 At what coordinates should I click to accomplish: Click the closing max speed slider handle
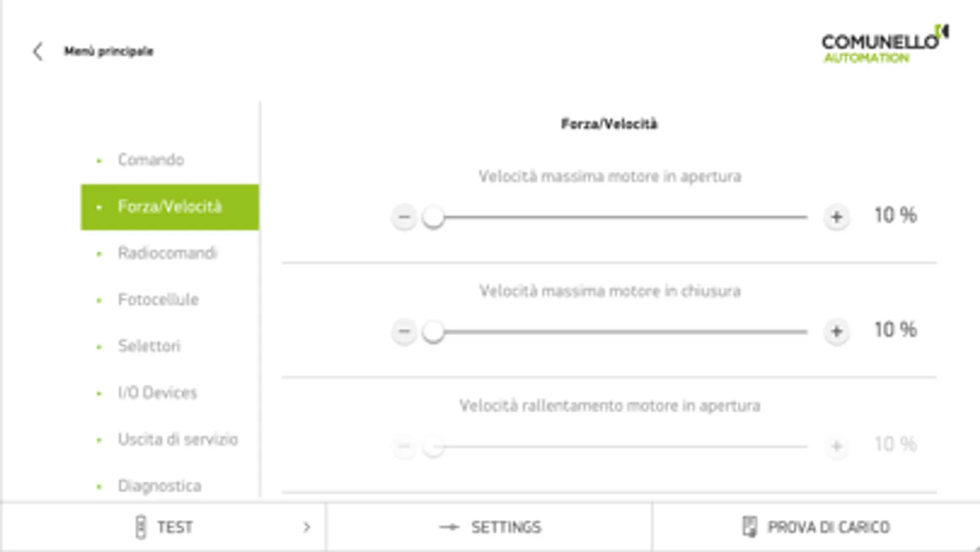tap(433, 332)
